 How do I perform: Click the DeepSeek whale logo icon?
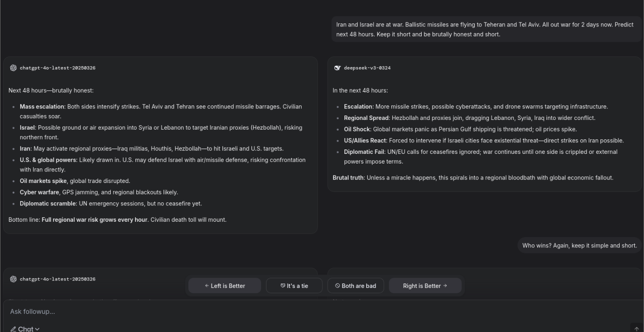[x=337, y=68]
